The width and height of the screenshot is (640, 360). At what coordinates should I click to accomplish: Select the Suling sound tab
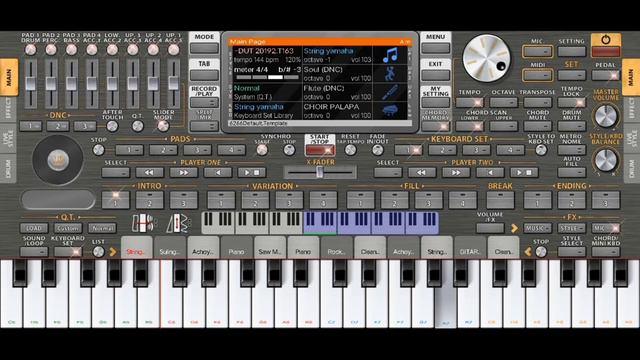click(170, 248)
